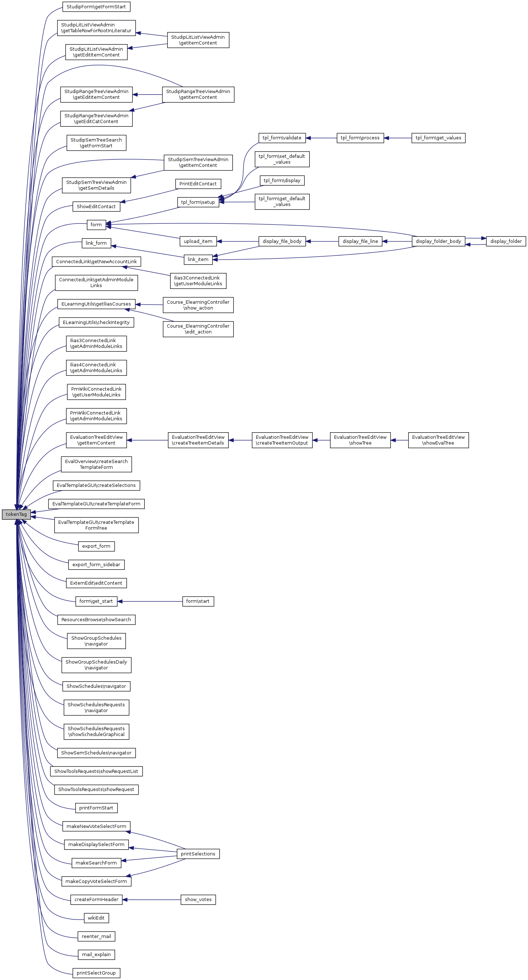Select the wikiEdit node

coord(96,918)
